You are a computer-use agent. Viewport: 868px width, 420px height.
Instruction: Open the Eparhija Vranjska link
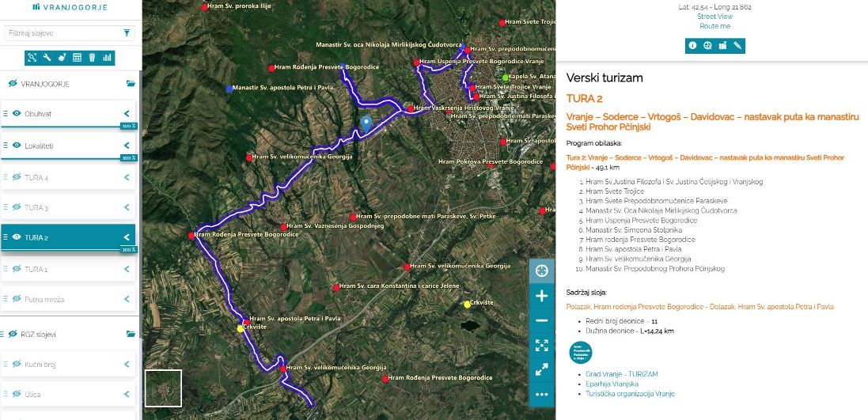pyautogui.click(x=612, y=384)
